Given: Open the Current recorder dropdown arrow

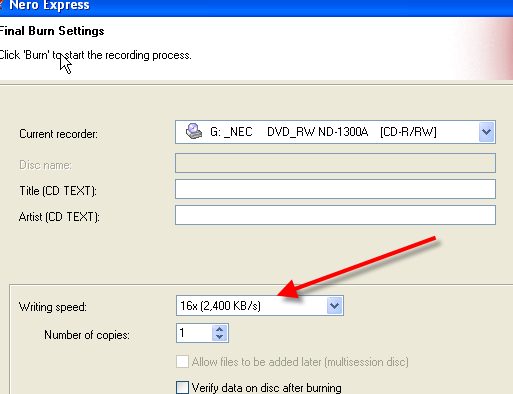Looking at the screenshot, I should tap(486, 132).
